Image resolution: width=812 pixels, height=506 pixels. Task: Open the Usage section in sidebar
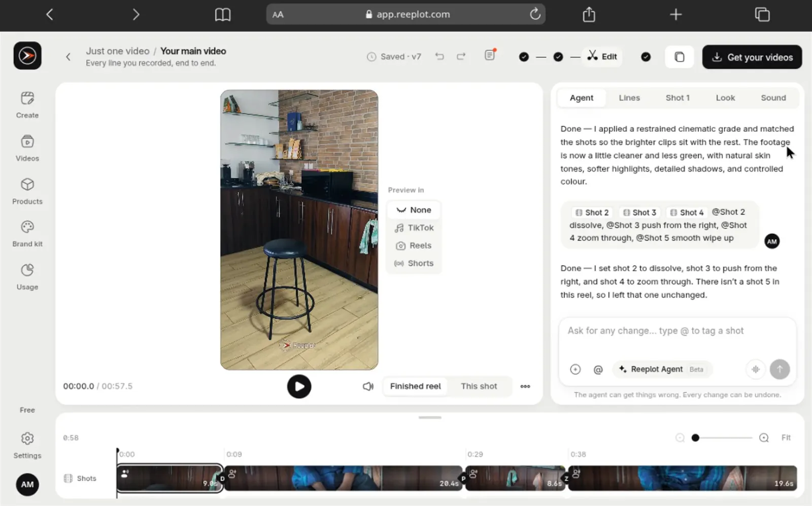coord(27,277)
